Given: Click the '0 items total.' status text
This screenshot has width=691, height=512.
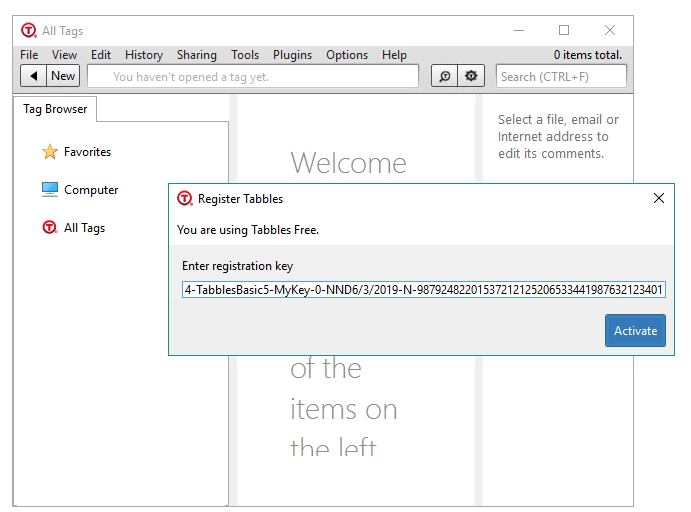Looking at the screenshot, I should click(587, 55).
